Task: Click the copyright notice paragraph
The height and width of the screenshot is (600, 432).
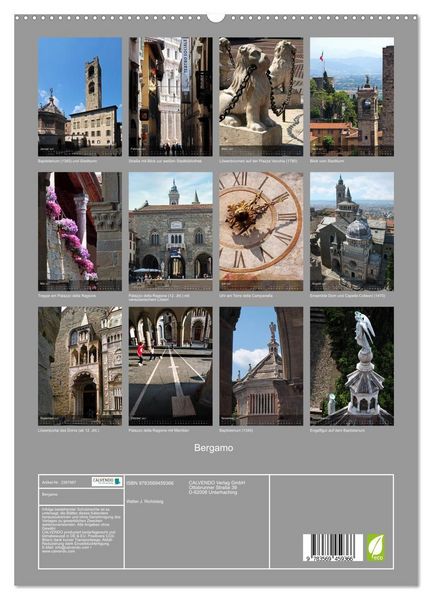Action: (81, 530)
